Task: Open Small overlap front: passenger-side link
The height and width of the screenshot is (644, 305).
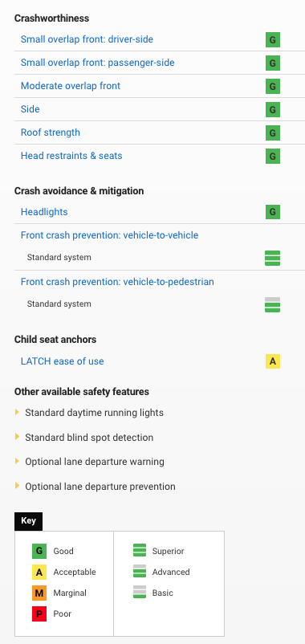Action: point(97,63)
